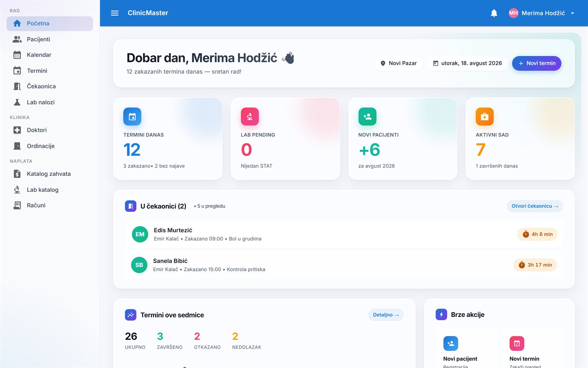Click the Lab pending value 0
This screenshot has height=368, width=588.
click(x=247, y=150)
